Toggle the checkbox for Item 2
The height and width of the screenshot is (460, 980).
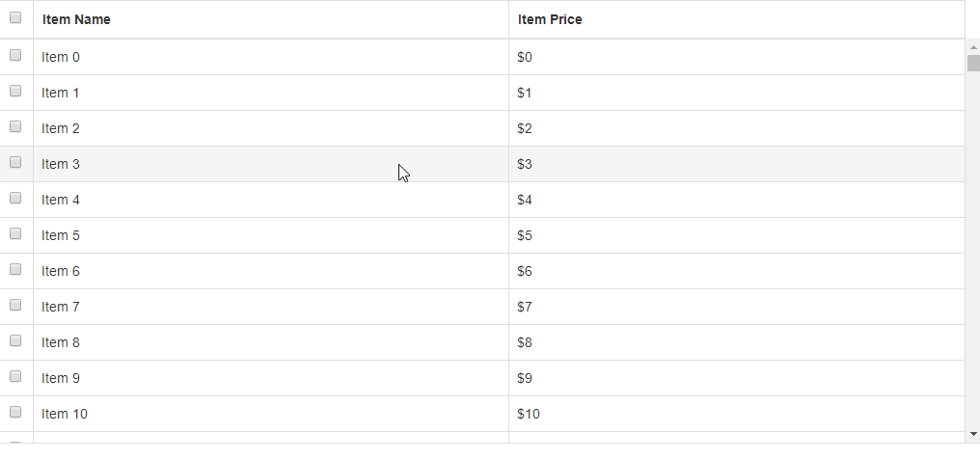click(15, 127)
